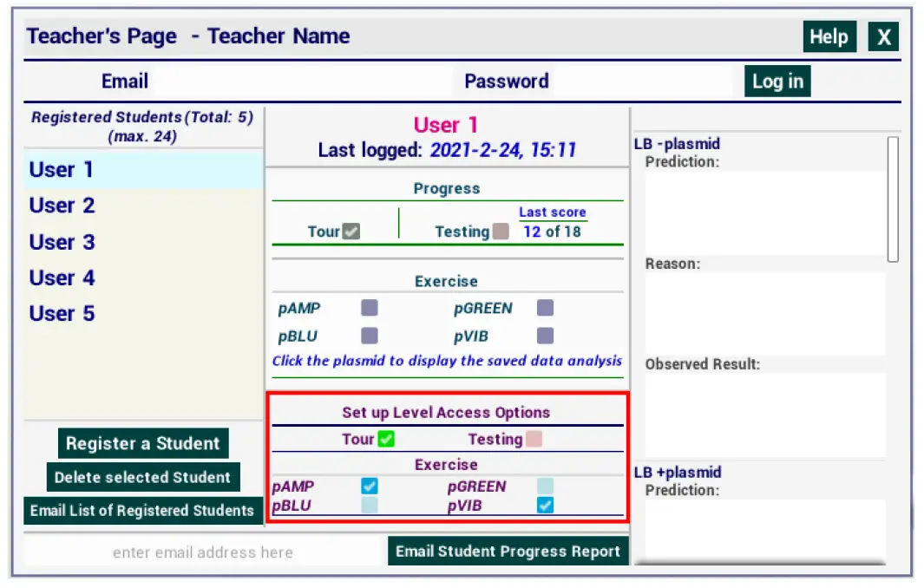Screen dimensions: 924x588
Task: Open pAMP saved data analysis in Exercise
Action: pyautogui.click(x=299, y=308)
